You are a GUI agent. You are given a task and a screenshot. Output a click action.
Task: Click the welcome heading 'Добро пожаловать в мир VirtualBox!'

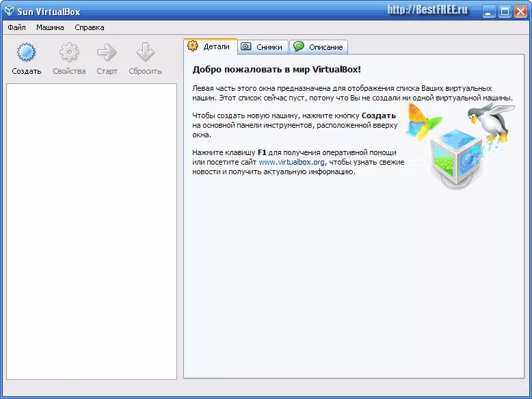276,70
